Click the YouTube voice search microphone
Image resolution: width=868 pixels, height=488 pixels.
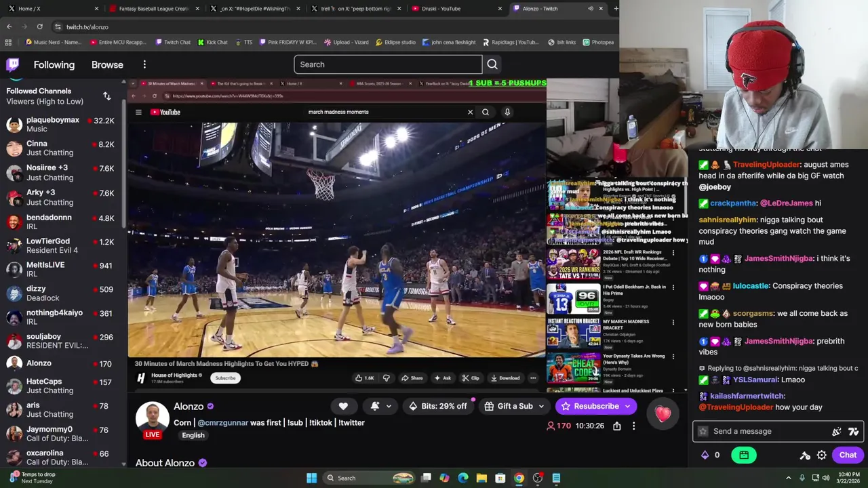507,113
